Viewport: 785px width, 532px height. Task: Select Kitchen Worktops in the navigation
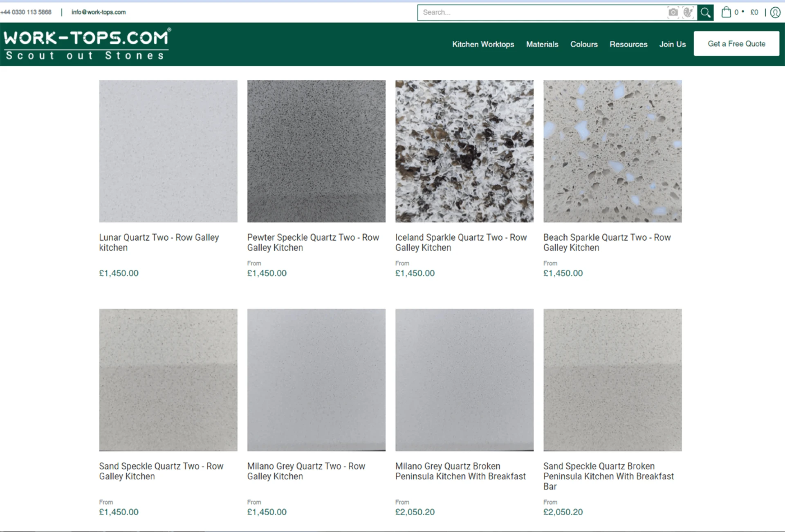click(x=483, y=44)
